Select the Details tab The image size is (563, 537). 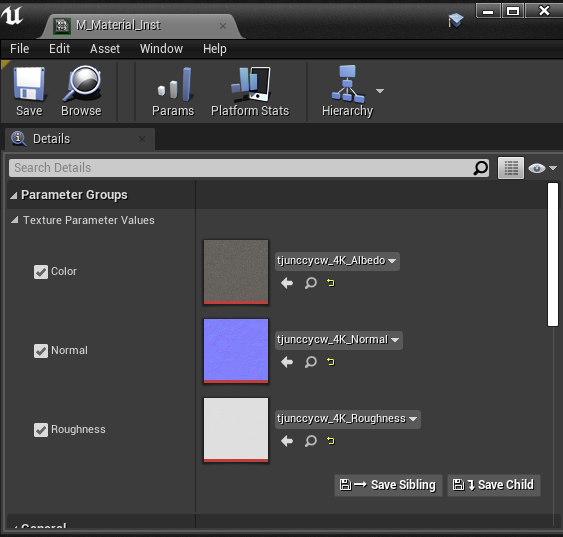80,139
